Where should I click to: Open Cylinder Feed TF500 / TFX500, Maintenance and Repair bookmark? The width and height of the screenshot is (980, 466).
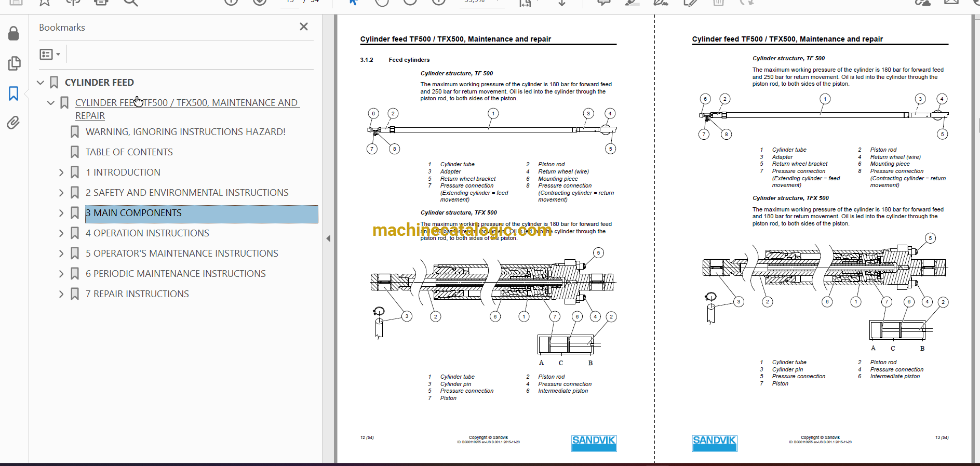pos(187,109)
